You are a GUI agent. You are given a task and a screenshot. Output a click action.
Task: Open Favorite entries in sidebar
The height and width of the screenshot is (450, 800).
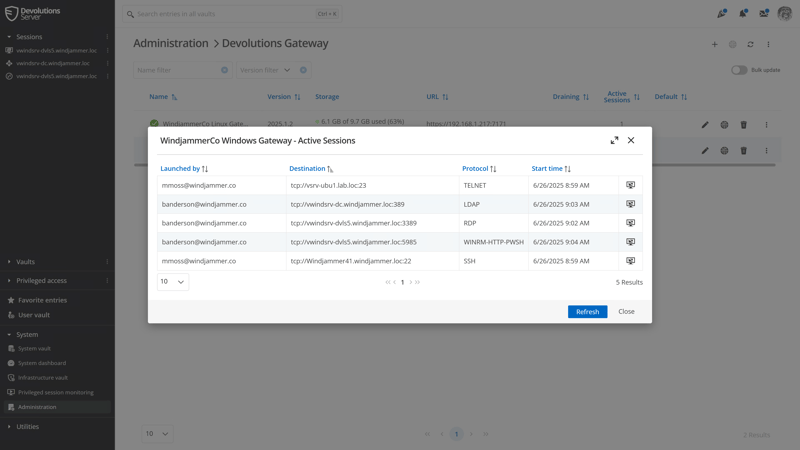tap(42, 301)
